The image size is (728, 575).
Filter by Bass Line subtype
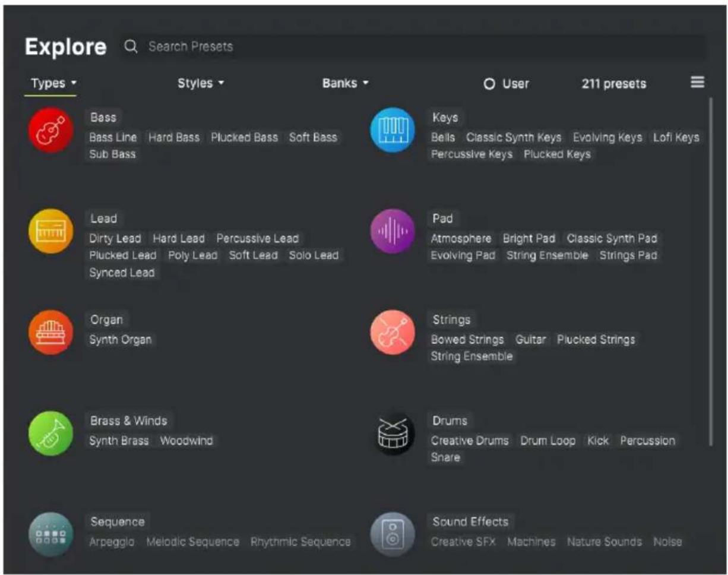point(113,137)
